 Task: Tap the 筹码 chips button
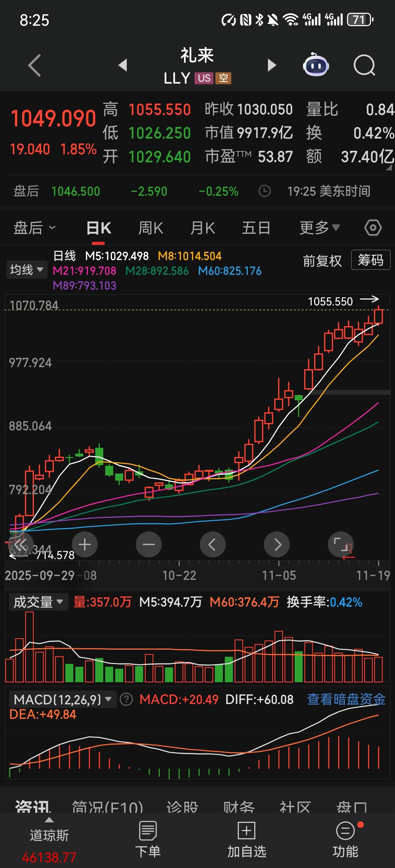coord(371,260)
